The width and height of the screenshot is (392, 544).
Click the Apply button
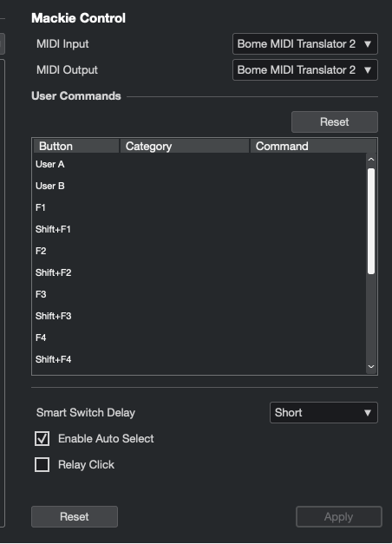338,517
